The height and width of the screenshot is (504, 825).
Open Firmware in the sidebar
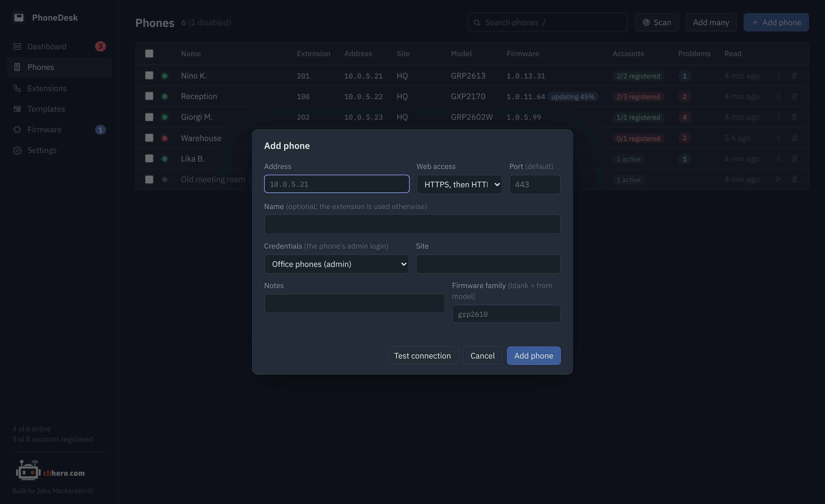59,129
